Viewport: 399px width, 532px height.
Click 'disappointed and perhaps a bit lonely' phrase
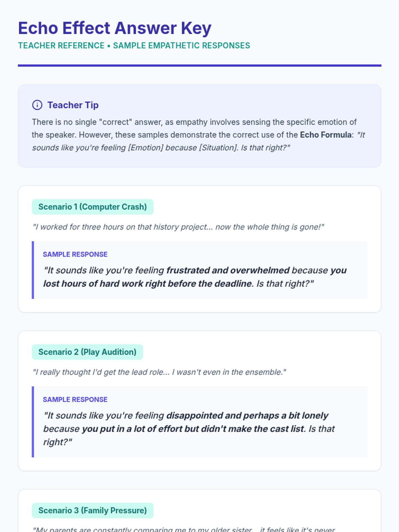tap(247, 416)
